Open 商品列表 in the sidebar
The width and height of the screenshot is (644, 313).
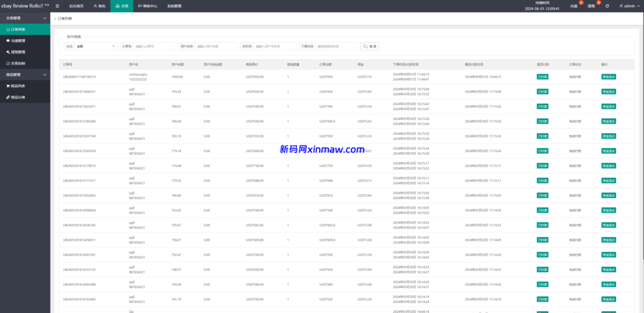point(25,86)
